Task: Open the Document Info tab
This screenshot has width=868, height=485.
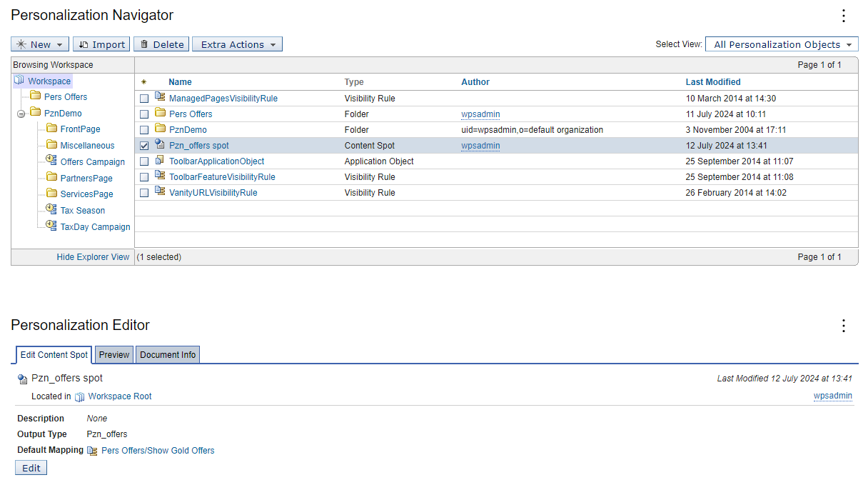Action: tap(168, 354)
